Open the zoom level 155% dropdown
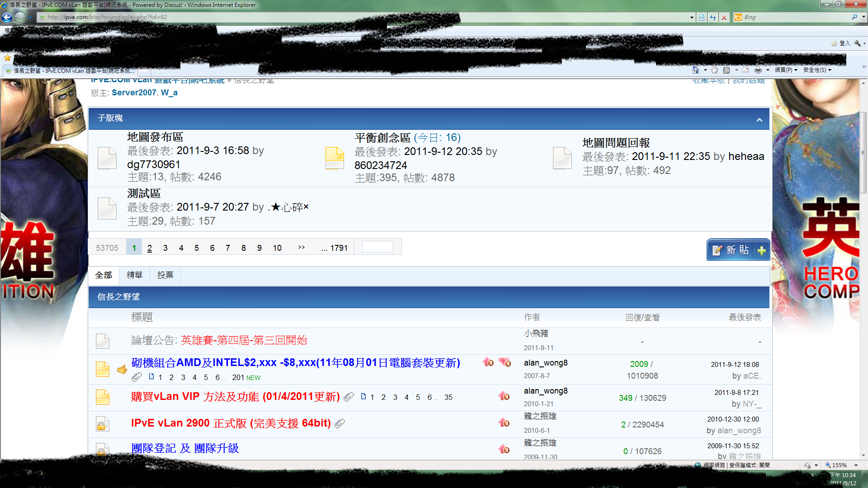The width and height of the screenshot is (868, 488). point(855,465)
